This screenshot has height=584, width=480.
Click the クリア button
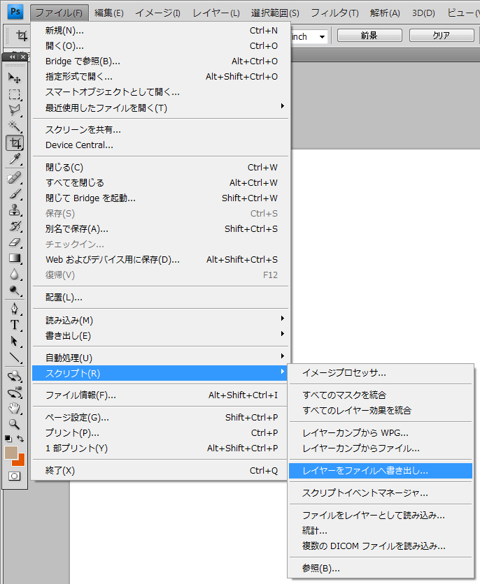click(441, 35)
